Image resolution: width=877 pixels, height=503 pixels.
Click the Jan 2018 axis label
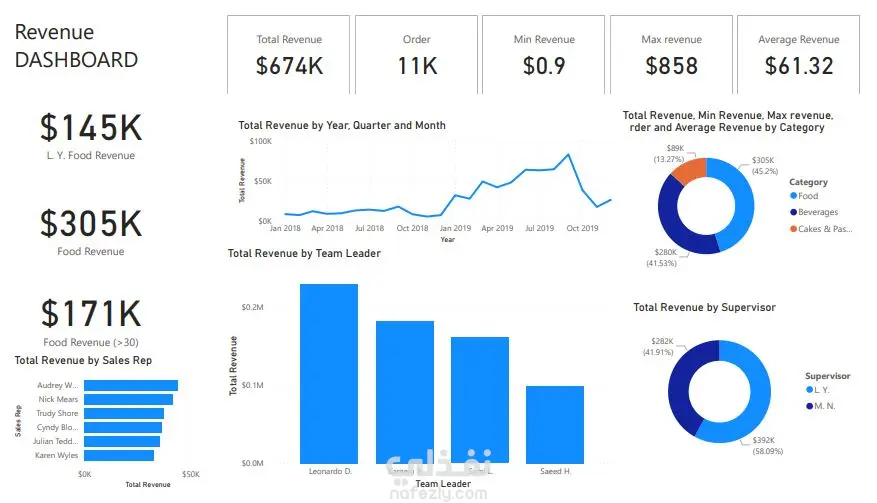(285, 228)
